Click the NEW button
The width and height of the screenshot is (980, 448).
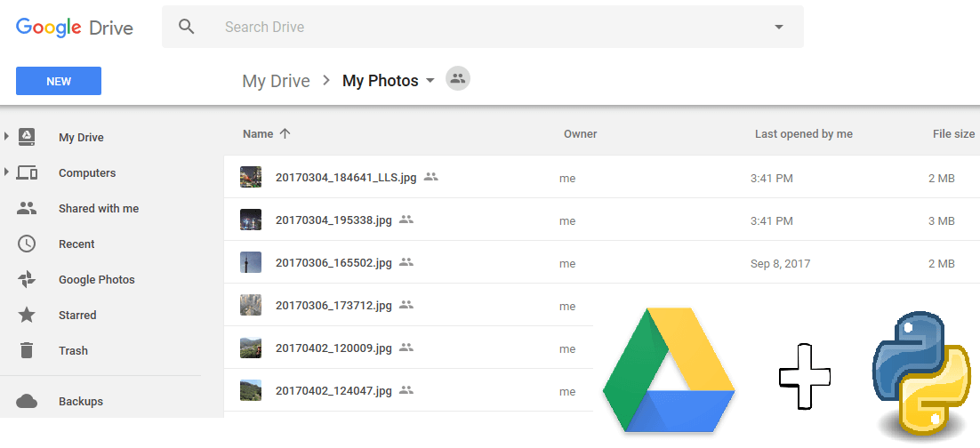[59, 81]
